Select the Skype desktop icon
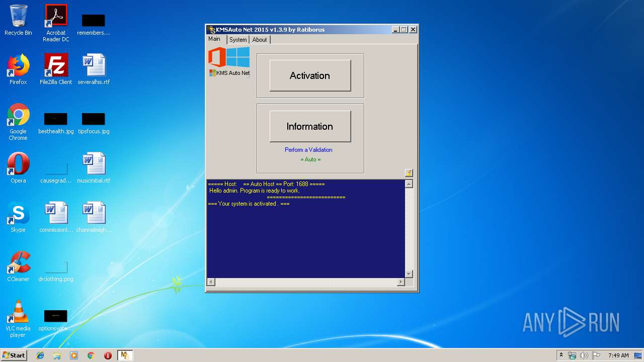 (x=18, y=217)
